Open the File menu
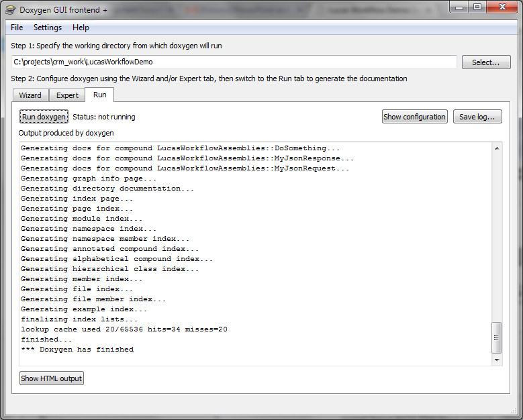 (x=17, y=28)
